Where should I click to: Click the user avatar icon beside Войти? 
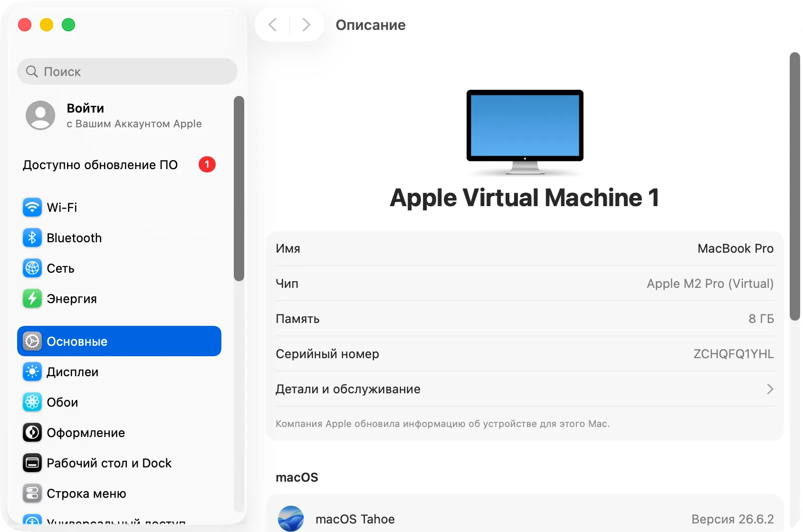[40, 115]
